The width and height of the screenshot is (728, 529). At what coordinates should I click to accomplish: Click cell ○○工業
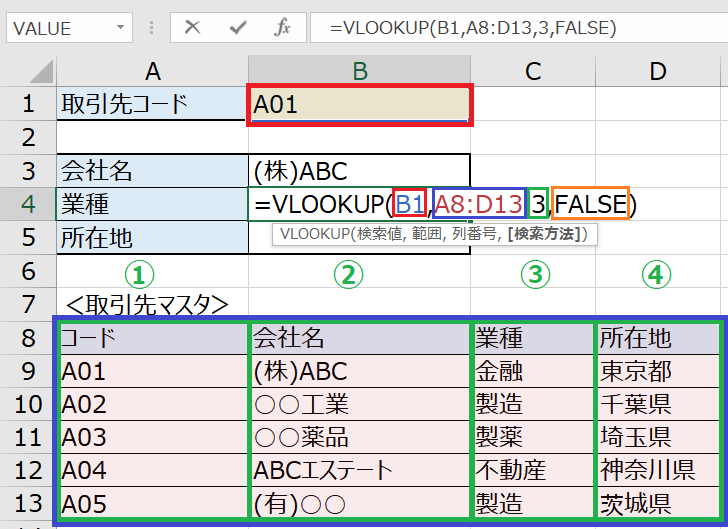(360, 404)
